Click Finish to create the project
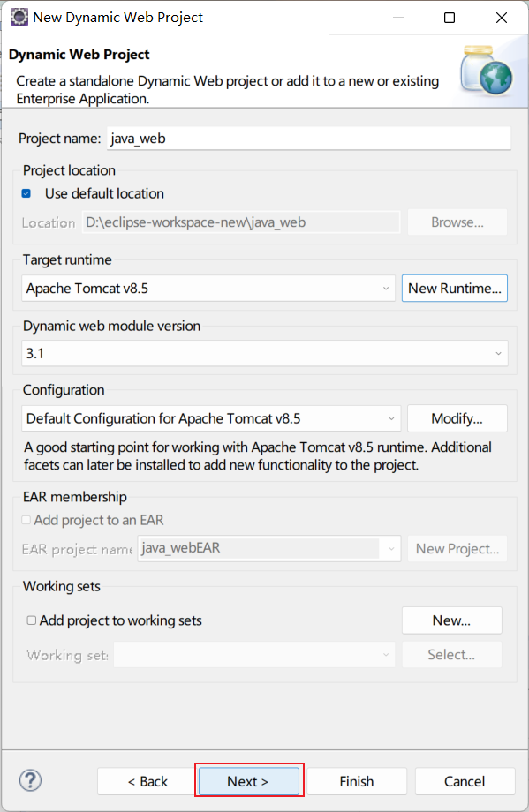 (357, 781)
